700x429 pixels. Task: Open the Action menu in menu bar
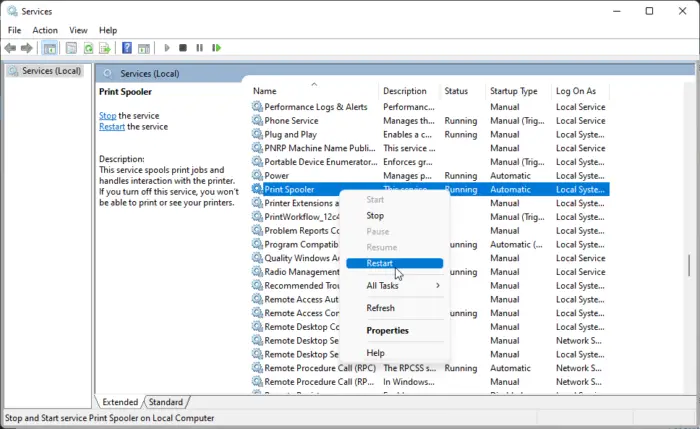tap(45, 31)
